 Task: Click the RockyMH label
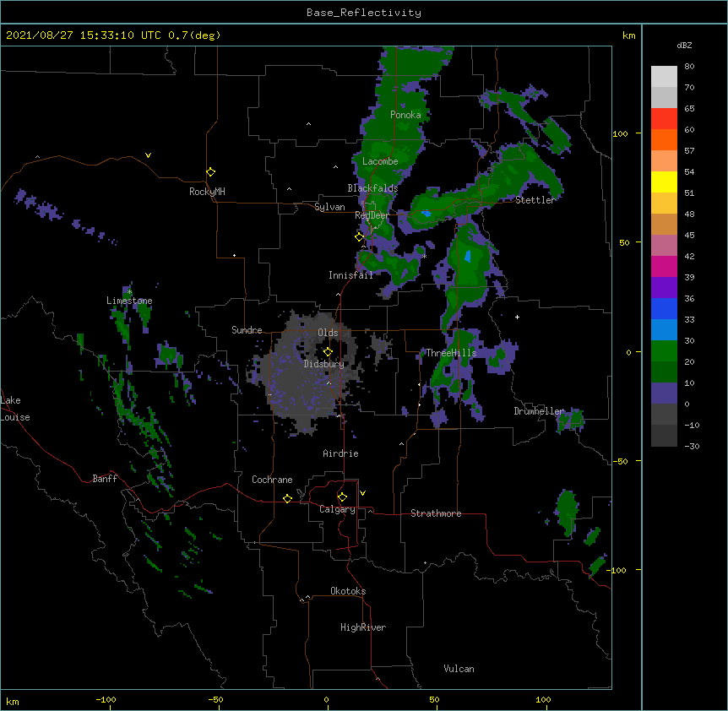[207, 192]
